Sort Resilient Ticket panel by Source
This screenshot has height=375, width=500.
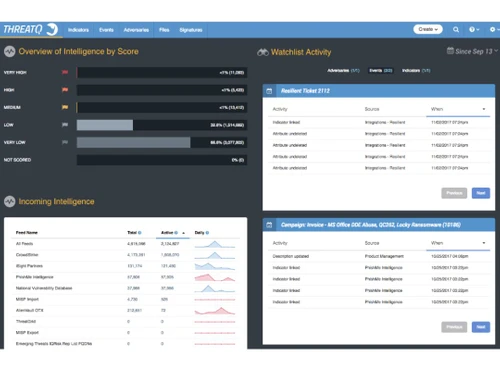pyautogui.click(x=372, y=109)
